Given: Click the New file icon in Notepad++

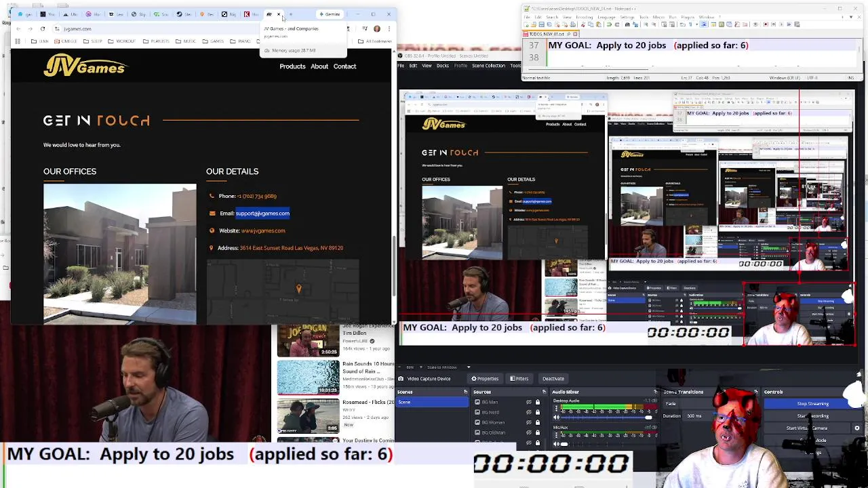Looking at the screenshot, I should coord(526,24).
